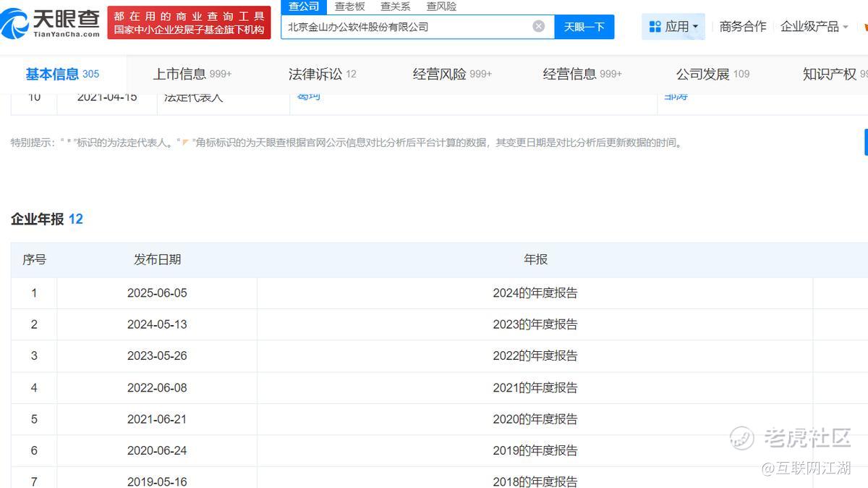Select the 上市信息 999+ tab
This screenshot has height=488, width=868.
[192, 74]
